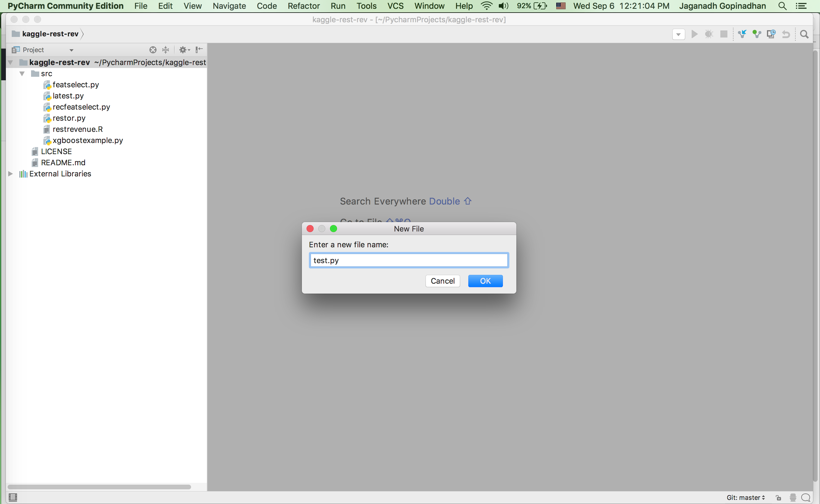Click the Scroll from Source target icon
Screen dimensions: 820x504
tap(153, 50)
